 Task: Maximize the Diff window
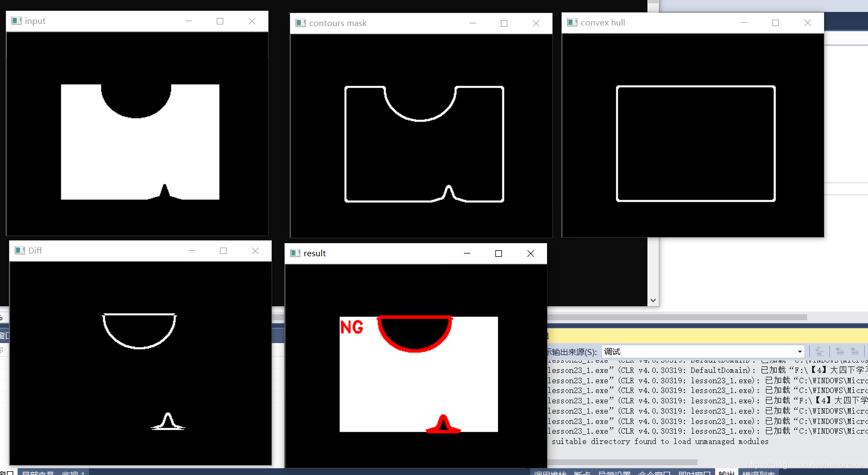[223, 251]
